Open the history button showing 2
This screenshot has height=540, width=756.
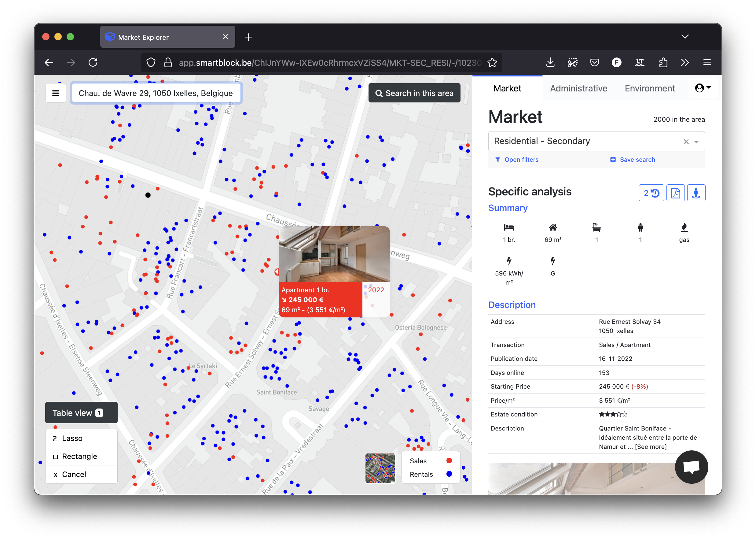coord(651,193)
